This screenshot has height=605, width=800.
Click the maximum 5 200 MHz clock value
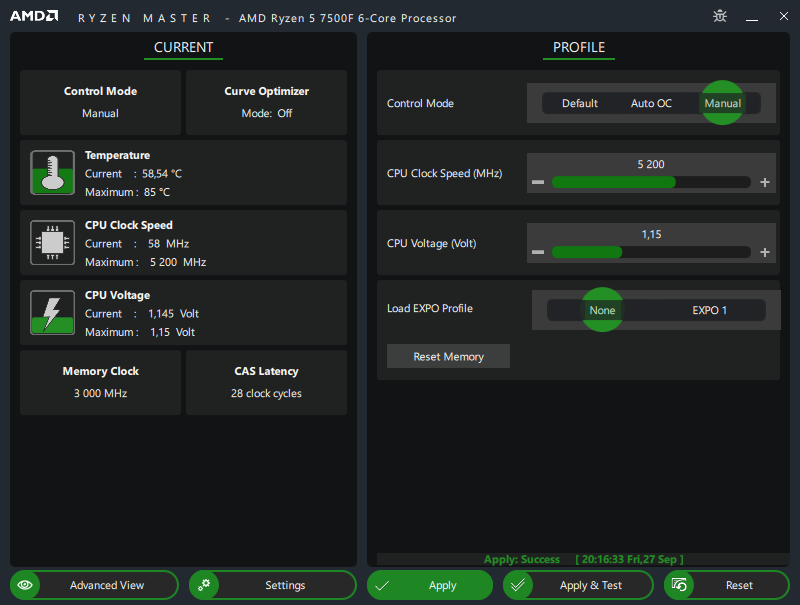coord(178,262)
